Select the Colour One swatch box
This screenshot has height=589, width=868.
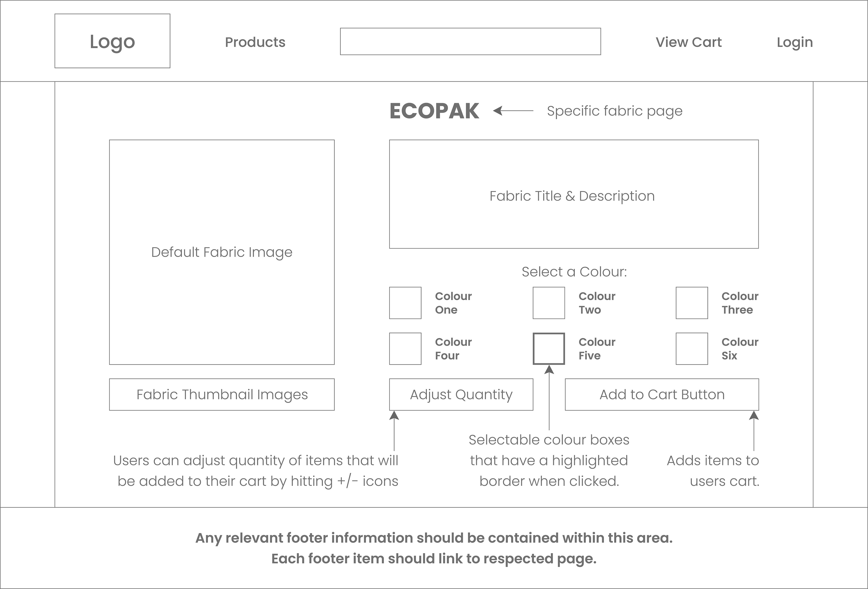405,303
